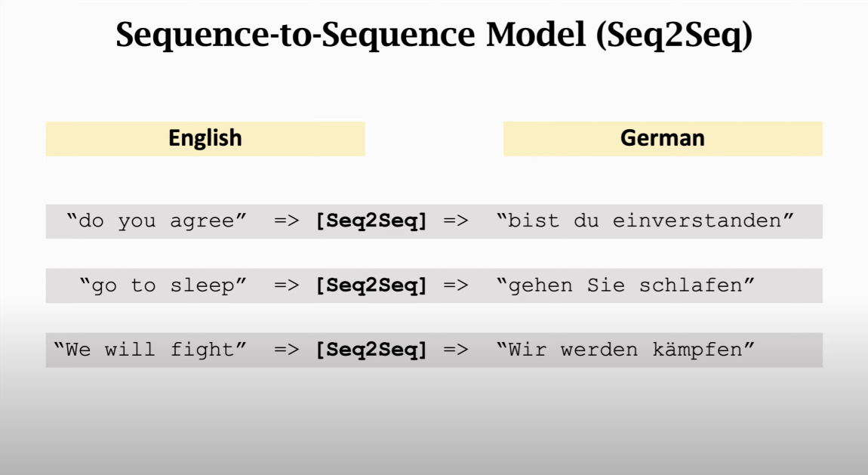Viewport: 868px width, 475px height.
Task: Click the "go to sleep" input text
Action: [163, 285]
